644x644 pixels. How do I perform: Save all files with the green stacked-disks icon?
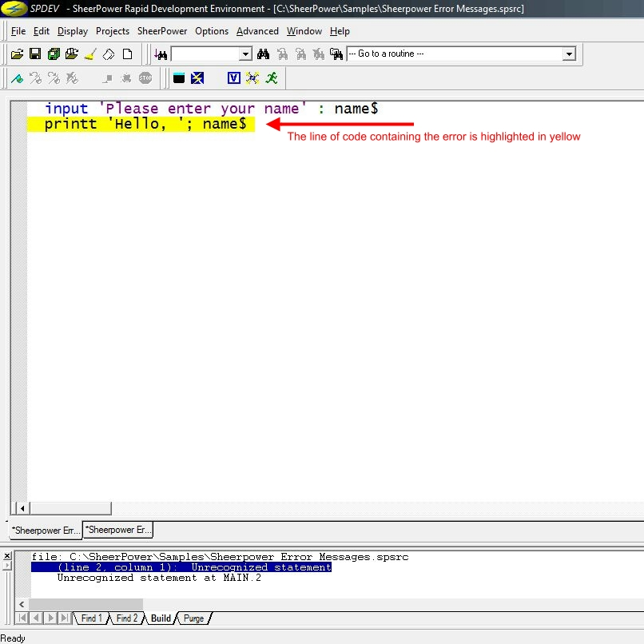54,54
